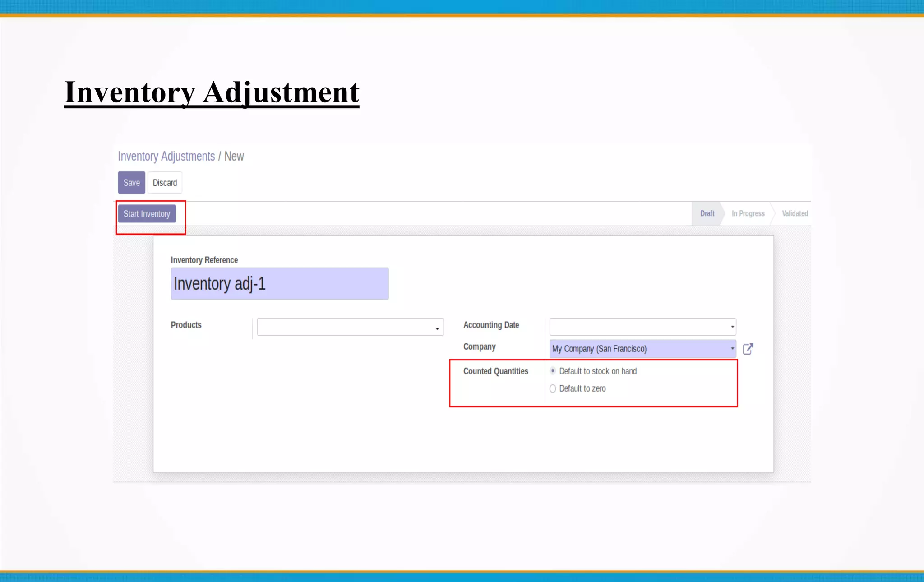Screen dimensions: 924x582
Task: Click the 'Counted Quantities' label
Action: pos(495,371)
